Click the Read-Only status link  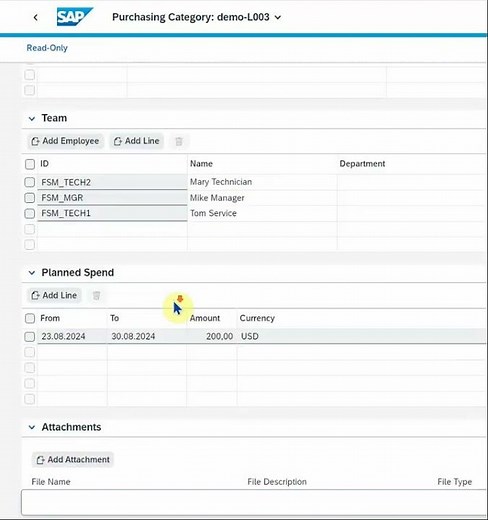coord(47,48)
